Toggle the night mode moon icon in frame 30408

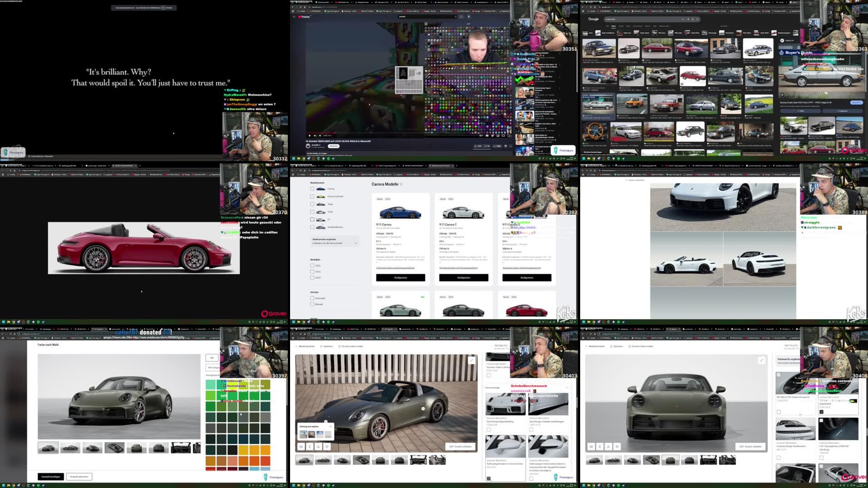point(600,447)
